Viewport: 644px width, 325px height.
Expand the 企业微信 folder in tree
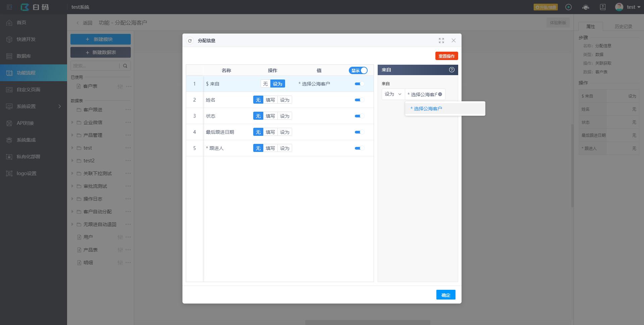coord(72,122)
